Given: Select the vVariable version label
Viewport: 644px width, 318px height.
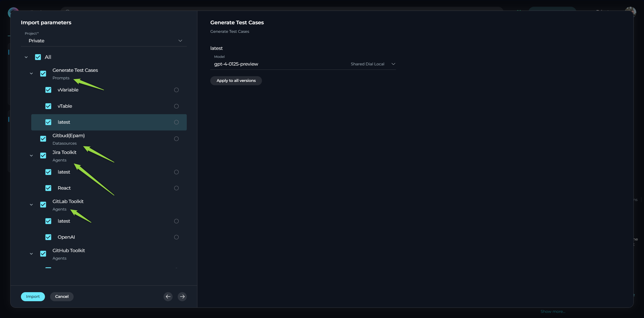Looking at the screenshot, I should click(x=68, y=90).
